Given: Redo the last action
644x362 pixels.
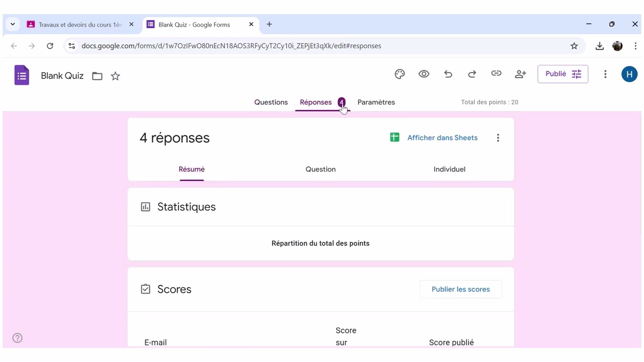Looking at the screenshot, I should 472,74.
